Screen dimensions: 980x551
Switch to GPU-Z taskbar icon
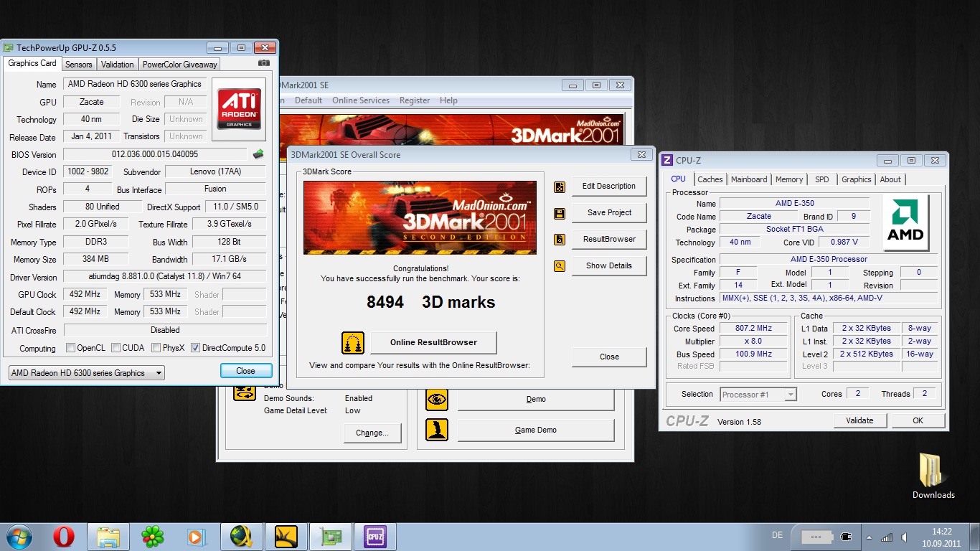coord(331,537)
